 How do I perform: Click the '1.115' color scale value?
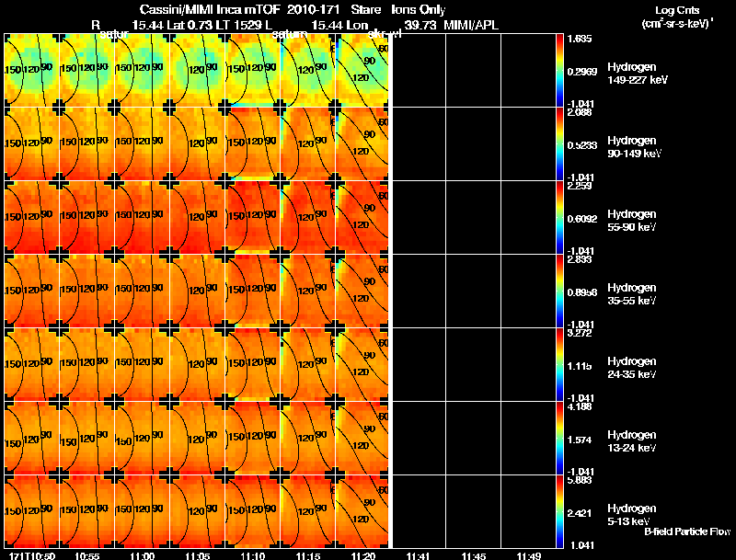[580, 366]
